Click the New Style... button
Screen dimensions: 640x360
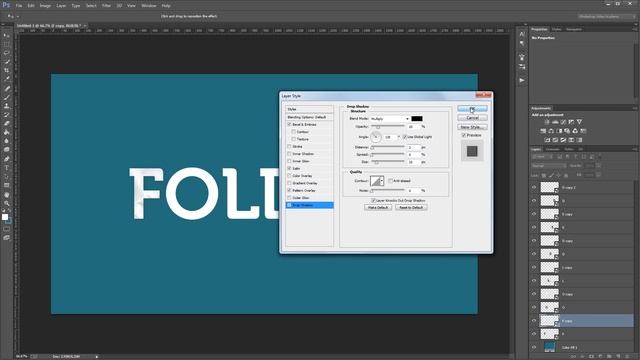[472, 127]
